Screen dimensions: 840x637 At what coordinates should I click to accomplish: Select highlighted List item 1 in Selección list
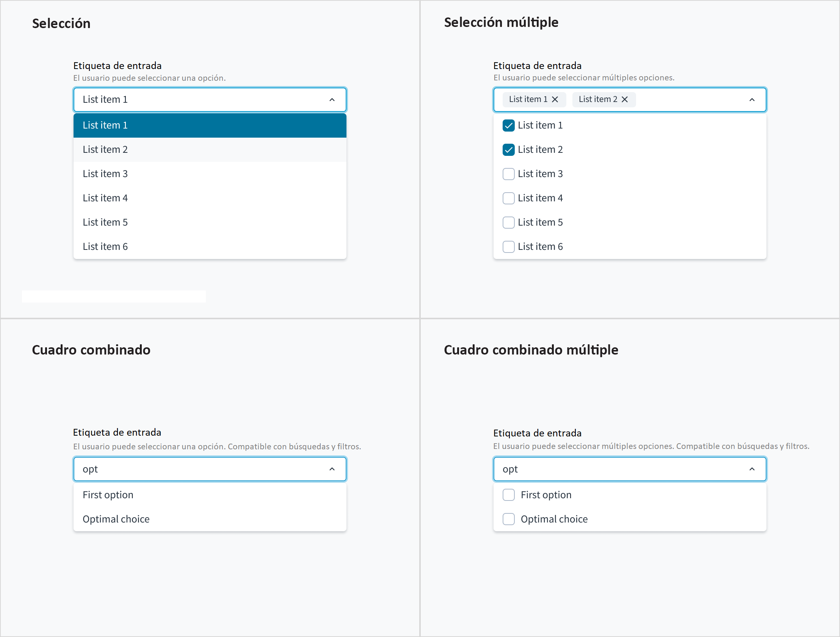tap(210, 126)
